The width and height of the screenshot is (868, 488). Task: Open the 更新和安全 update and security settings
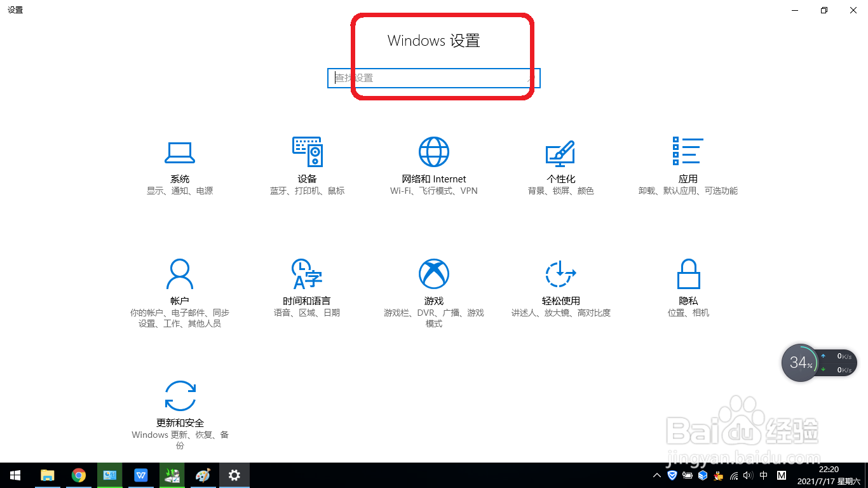pos(180,416)
